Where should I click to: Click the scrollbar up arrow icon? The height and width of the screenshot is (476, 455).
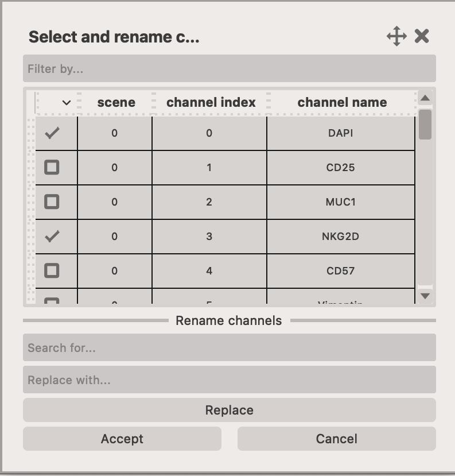click(425, 98)
